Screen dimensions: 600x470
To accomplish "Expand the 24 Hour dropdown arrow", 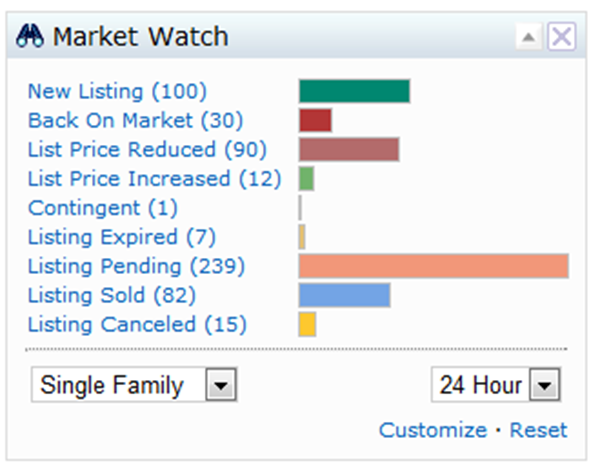I will 545,385.
